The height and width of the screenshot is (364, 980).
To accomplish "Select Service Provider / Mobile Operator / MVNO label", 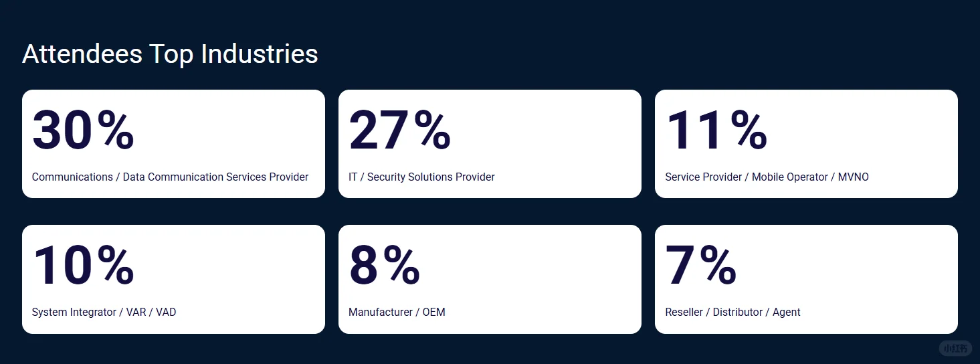I will pyautogui.click(x=767, y=177).
